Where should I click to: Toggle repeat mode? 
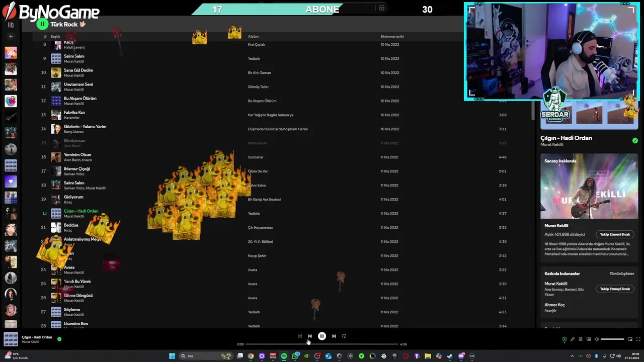coord(344,336)
